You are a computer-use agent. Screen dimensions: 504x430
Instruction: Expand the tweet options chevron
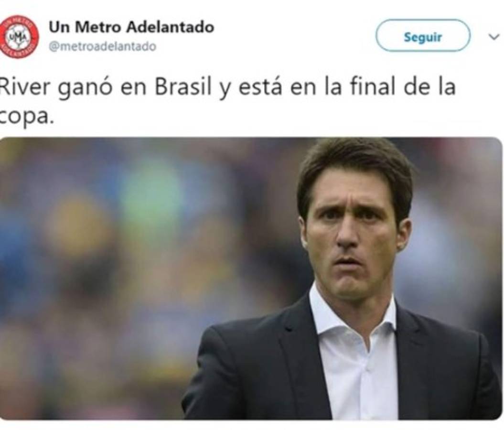click(x=494, y=37)
